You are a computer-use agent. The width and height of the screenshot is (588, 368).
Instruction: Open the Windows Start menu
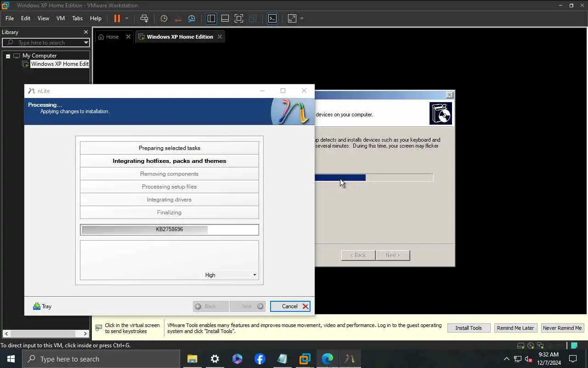(11, 359)
